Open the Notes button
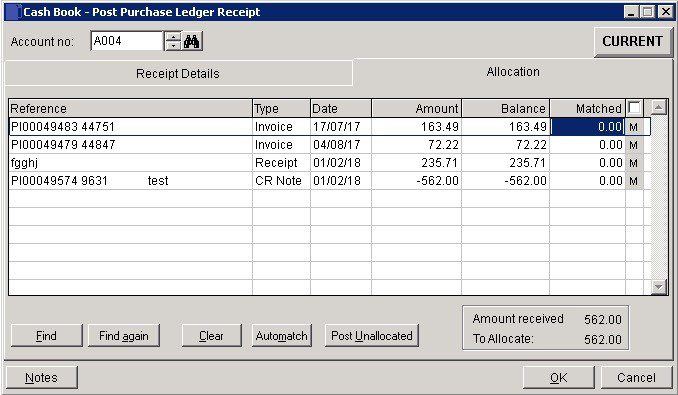Image resolution: width=678 pixels, height=395 pixels. click(x=42, y=378)
